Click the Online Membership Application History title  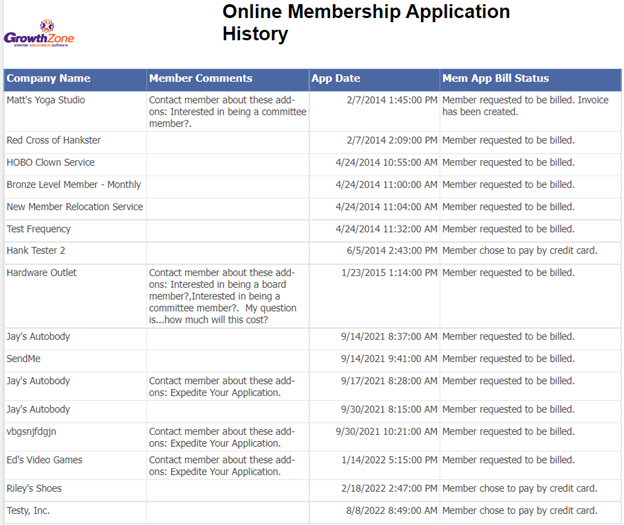point(366,23)
